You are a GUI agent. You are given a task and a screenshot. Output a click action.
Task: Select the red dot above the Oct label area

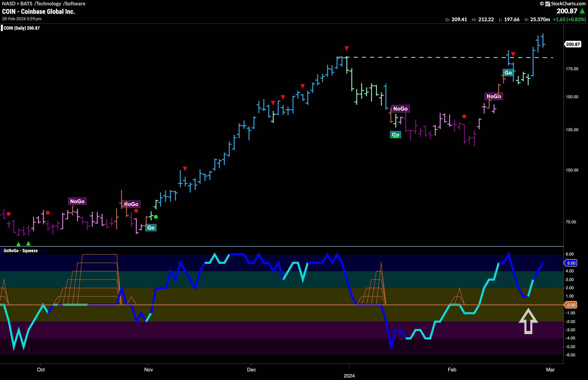click(x=48, y=213)
